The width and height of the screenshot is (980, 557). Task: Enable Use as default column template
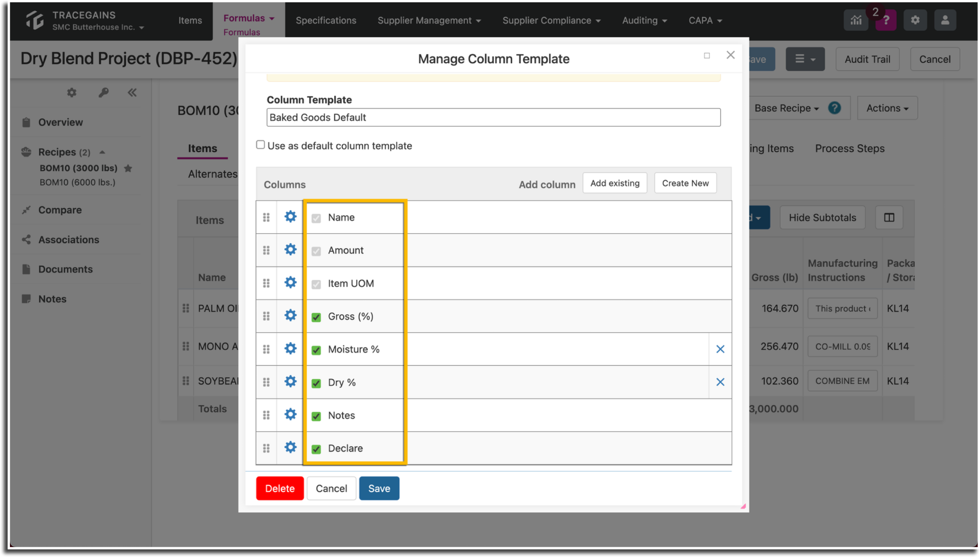[260, 145]
